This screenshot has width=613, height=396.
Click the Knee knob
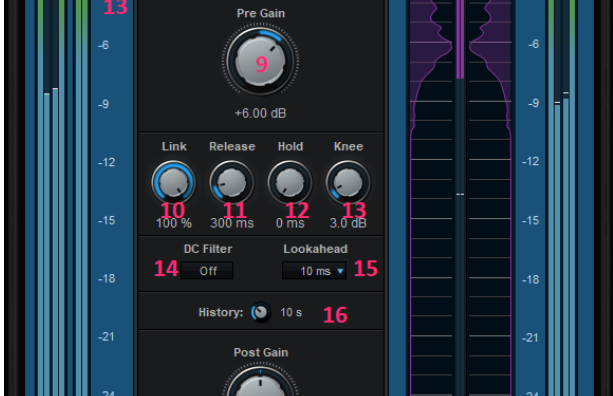pyautogui.click(x=348, y=183)
